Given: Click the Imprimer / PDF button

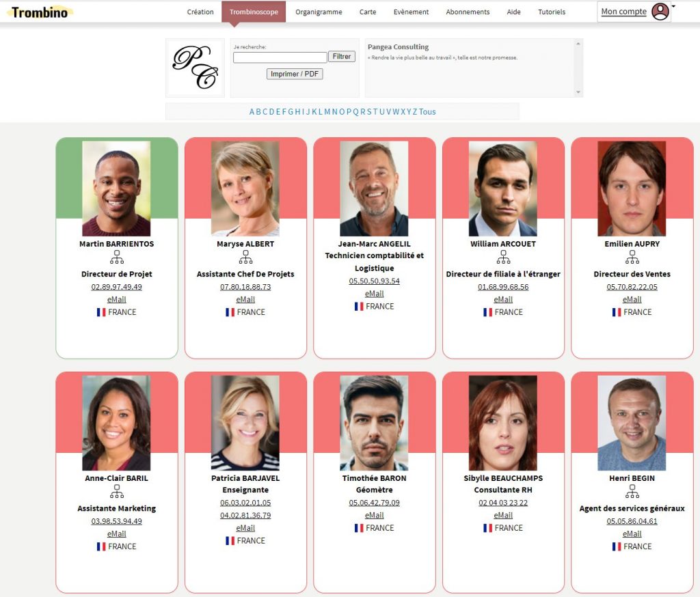Looking at the screenshot, I should pos(295,74).
